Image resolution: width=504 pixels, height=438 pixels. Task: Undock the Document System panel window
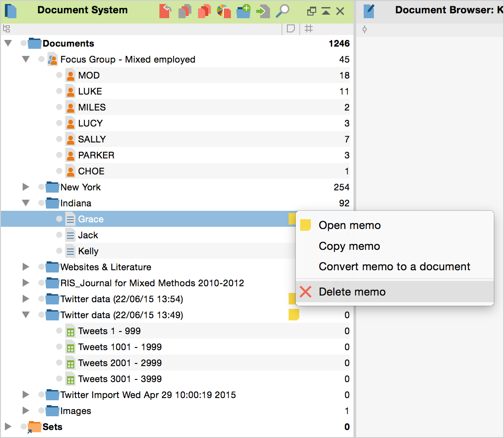tap(312, 11)
